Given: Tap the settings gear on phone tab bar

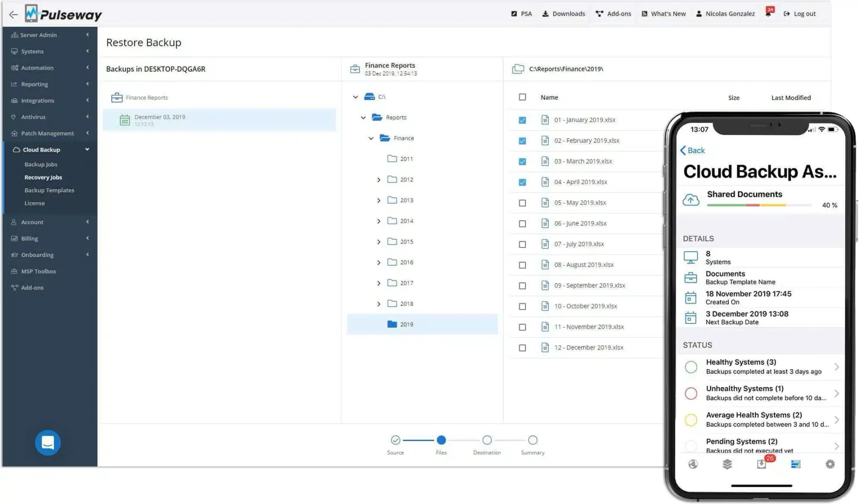Looking at the screenshot, I should 830,464.
